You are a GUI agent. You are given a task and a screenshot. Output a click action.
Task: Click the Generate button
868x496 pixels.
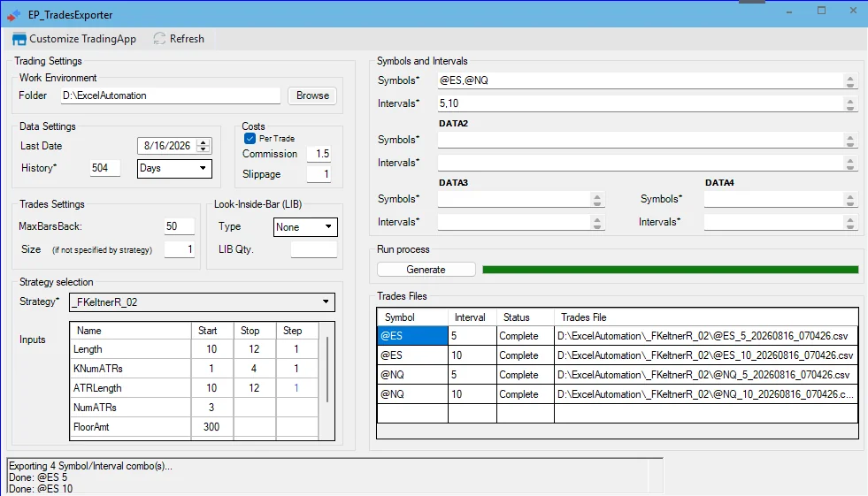point(426,270)
